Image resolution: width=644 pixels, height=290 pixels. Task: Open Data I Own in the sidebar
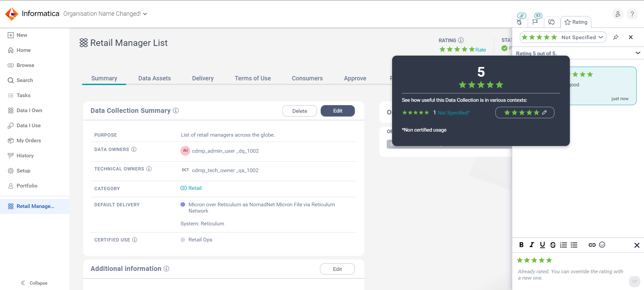25,111
